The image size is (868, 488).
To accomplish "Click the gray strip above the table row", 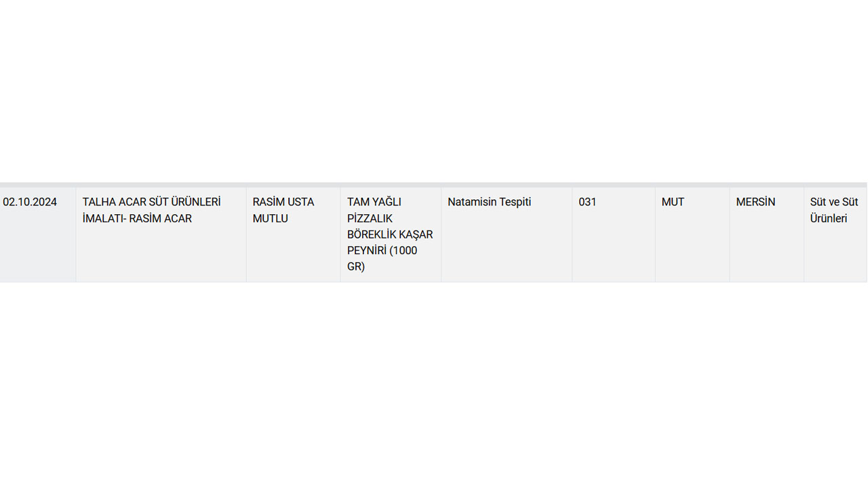I will [x=434, y=184].
